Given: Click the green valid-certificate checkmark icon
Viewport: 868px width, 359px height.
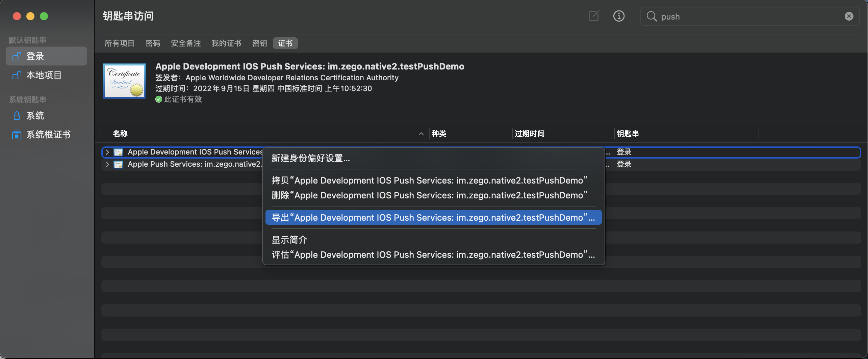Looking at the screenshot, I should 159,99.
